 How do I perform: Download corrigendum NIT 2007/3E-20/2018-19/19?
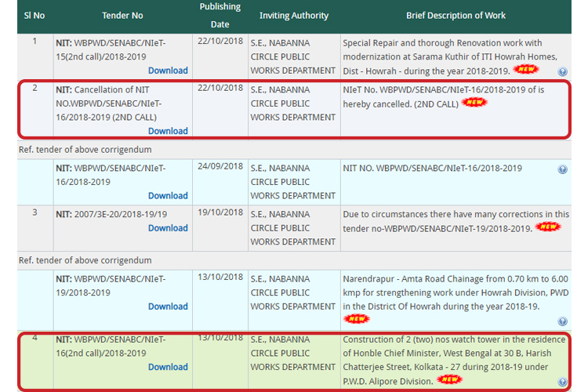(x=168, y=228)
